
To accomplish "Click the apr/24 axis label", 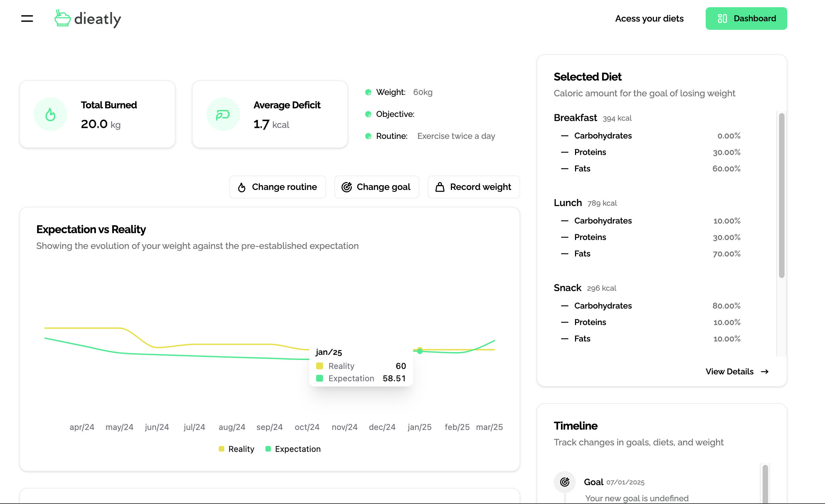I will (82, 427).
